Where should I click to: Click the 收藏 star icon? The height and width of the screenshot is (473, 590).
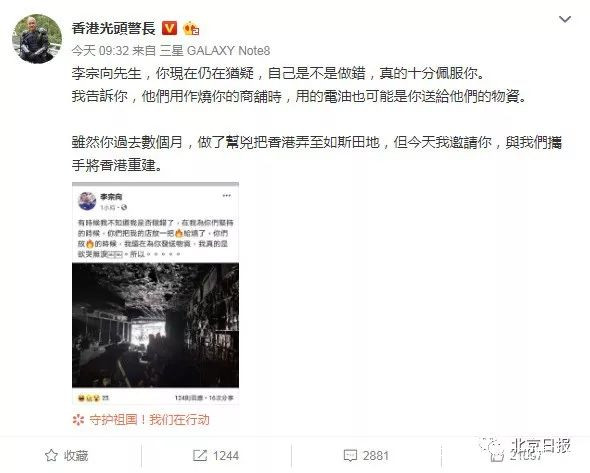click(x=51, y=455)
